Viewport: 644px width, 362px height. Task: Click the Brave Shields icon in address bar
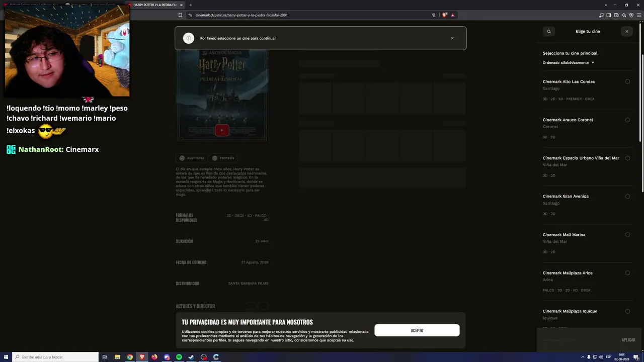tap(444, 15)
